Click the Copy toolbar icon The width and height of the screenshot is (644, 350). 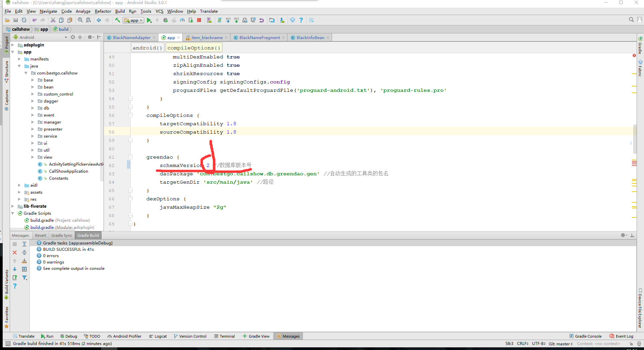(61, 20)
